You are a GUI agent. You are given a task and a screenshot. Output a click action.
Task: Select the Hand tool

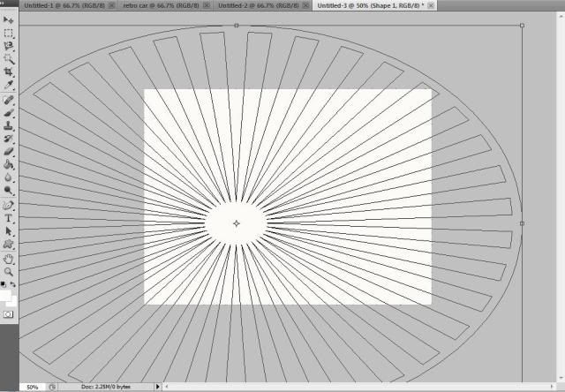(8, 259)
